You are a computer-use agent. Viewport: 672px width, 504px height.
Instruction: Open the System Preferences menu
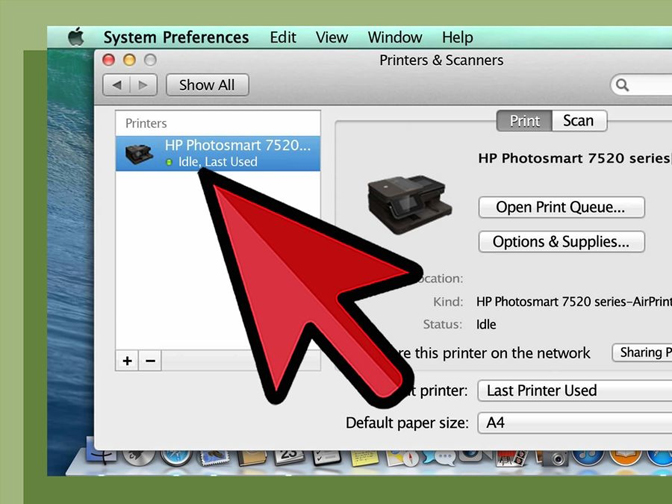pyautogui.click(x=176, y=37)
